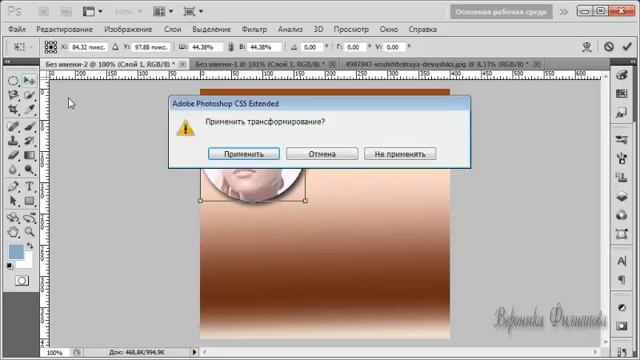The width and height of the screenshot is (640, 360).
Task: Select the Lasso tool
Action: (13, 95)
